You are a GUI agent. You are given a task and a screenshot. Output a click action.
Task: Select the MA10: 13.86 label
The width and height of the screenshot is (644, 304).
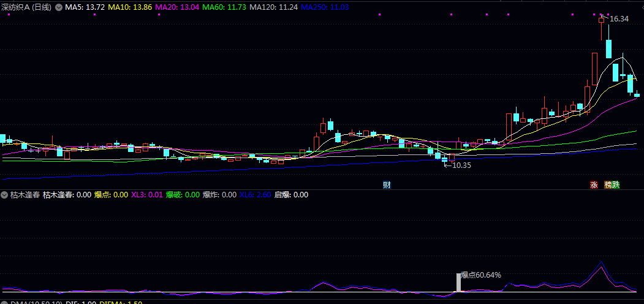(130, 7)
